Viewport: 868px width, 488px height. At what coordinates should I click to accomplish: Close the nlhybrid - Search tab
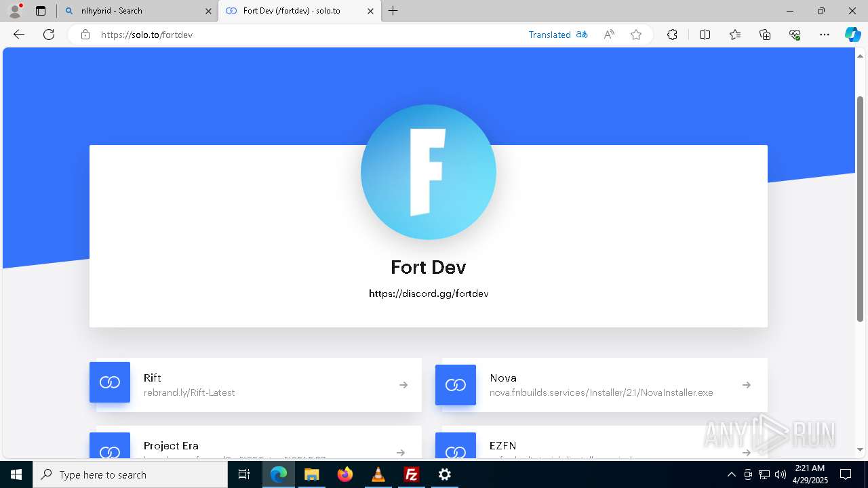[208, 11]
